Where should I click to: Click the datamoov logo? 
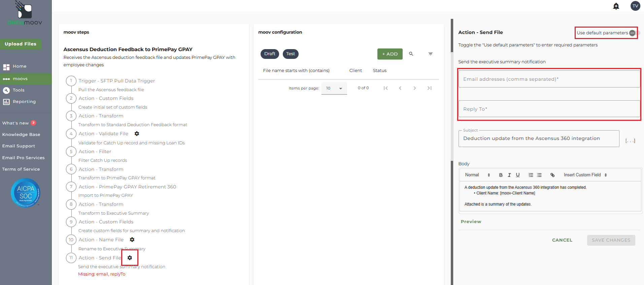point(25,13)
